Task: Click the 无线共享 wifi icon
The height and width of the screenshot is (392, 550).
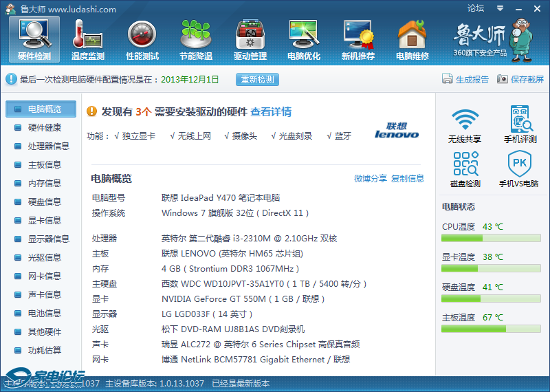Action: (x=465, y=120)
